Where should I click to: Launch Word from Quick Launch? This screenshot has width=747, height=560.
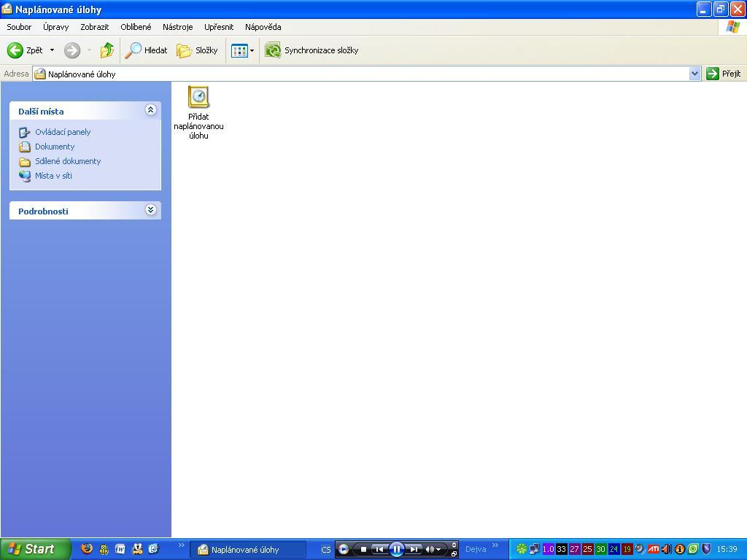pyautogui.click(x=120, y=549)
